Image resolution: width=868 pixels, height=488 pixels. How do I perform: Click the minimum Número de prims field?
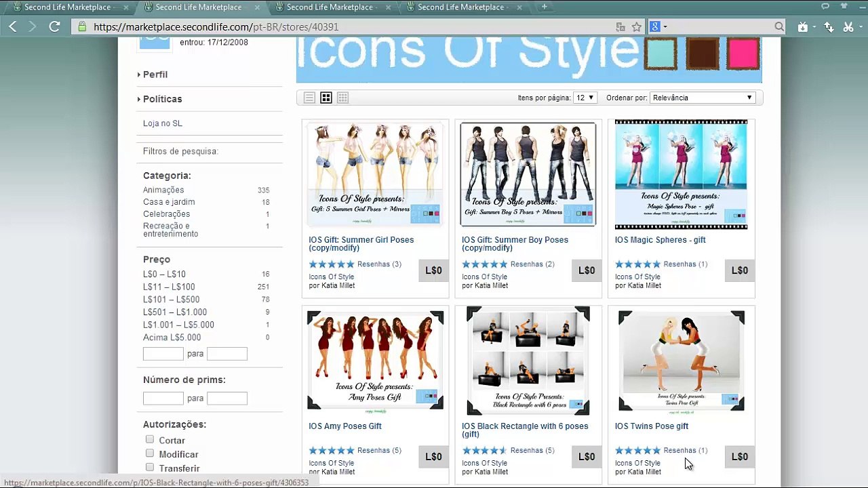pyautogui.click(x=163, y=399)
